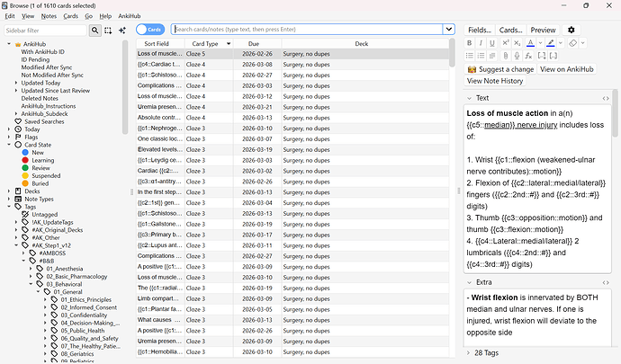
Task: Collapse the #AK_Step1_v12 tag node
Action: coord(16,245)
